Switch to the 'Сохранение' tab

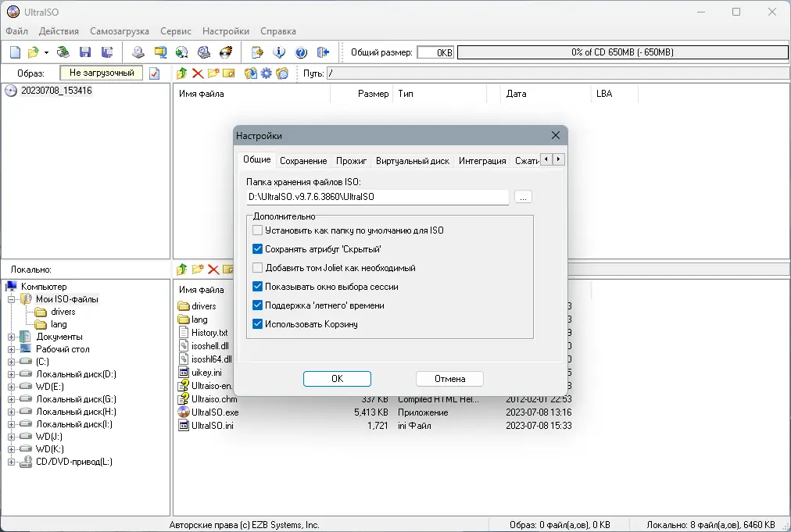[x=303, y=161]
